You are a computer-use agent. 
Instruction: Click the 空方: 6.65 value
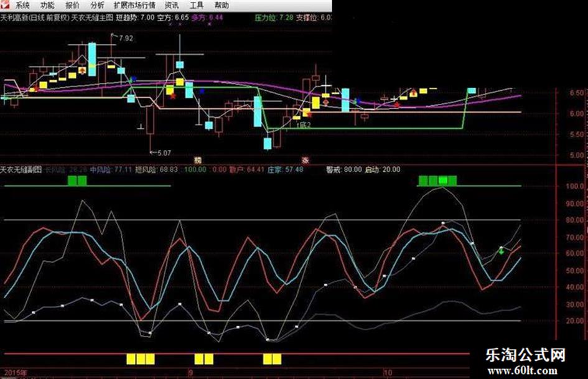point(173,17)
